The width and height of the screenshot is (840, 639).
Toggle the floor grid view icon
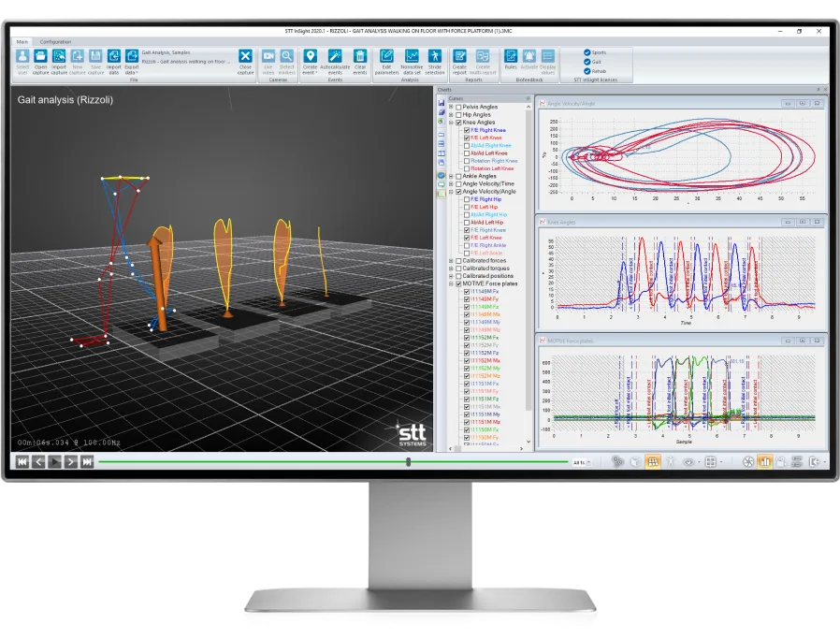pyautogui.click(x=653, y=462)
